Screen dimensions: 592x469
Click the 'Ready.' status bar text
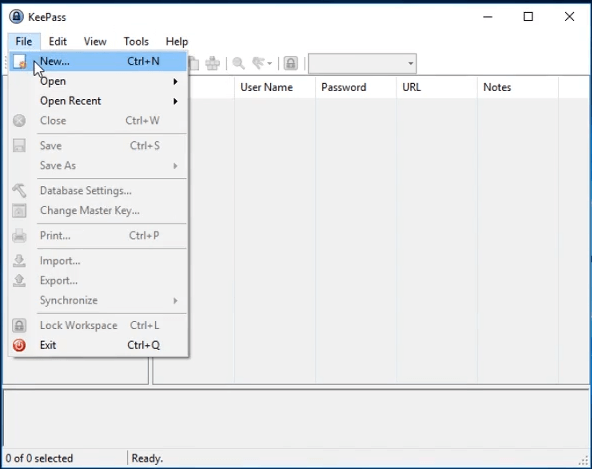click(147, 458)
